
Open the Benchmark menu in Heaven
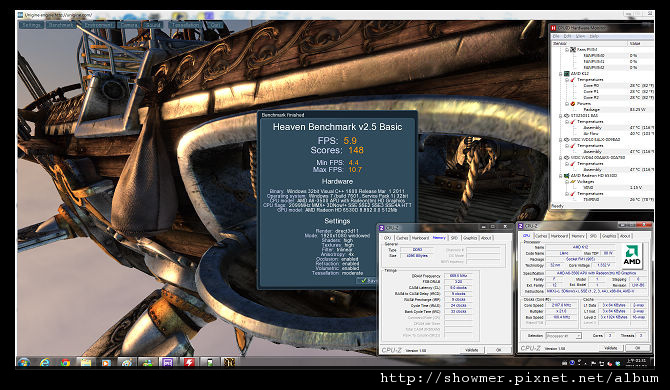61,25
